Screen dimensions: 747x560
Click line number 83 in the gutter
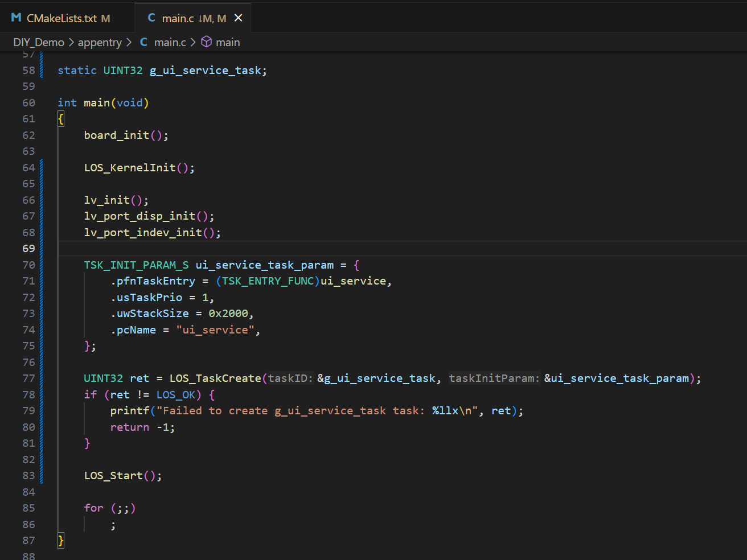(x=28, y=476)
